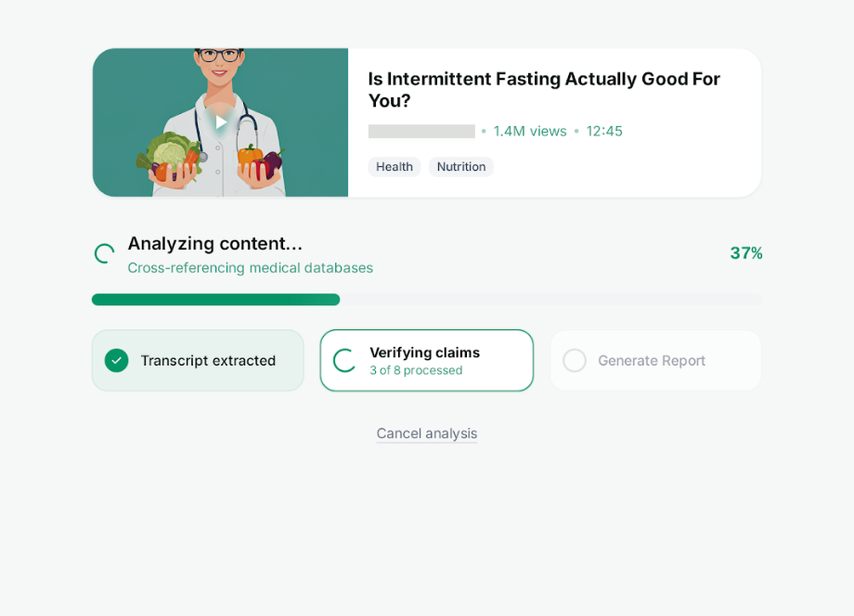Viewport: 854px width, 616px height.
Task: Click the separator dot beside 1.4M views
Action: coord(485,131)
